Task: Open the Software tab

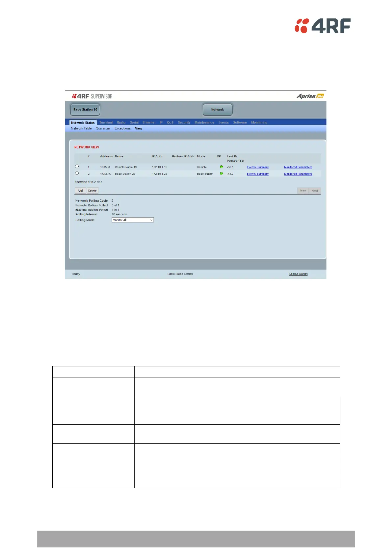Action: [x=240, y=122]
